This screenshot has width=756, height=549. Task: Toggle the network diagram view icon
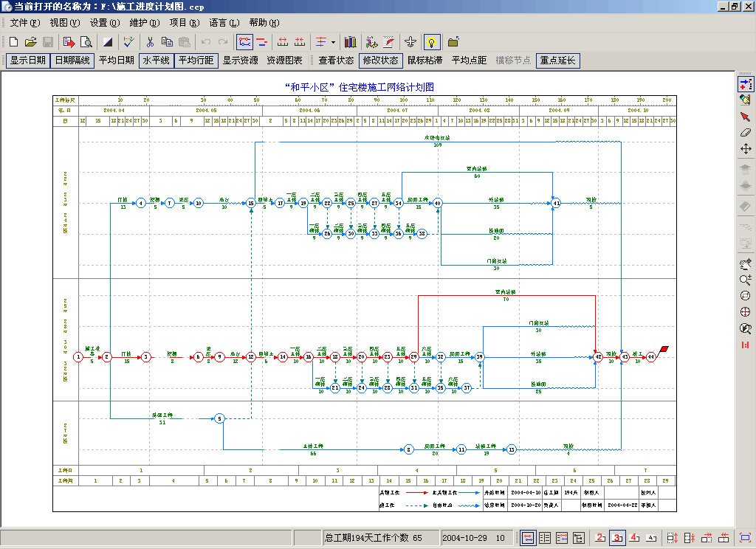(245, 42)
